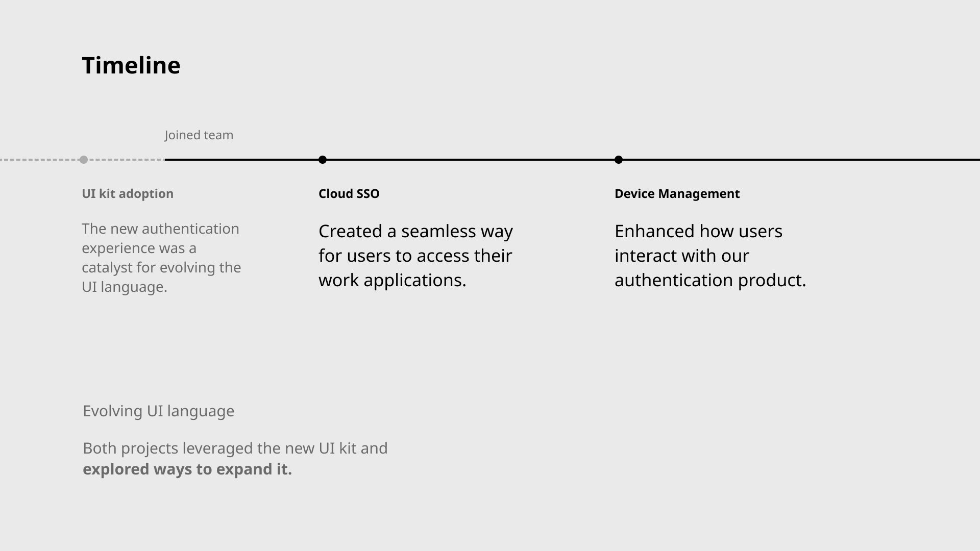Click the start of the solid line under Joined team
The image size is (980, 551).
point(166,160)
